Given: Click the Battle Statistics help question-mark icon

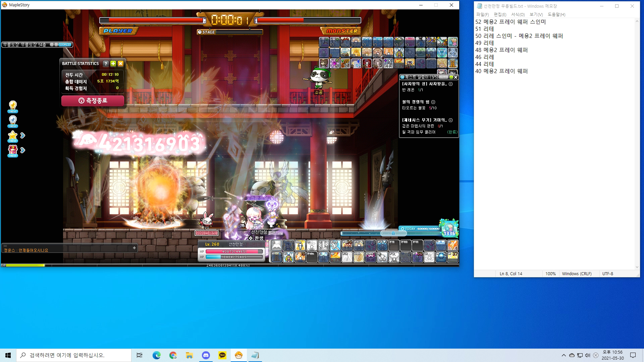Looking at the screenshot, I should (106, 63).
